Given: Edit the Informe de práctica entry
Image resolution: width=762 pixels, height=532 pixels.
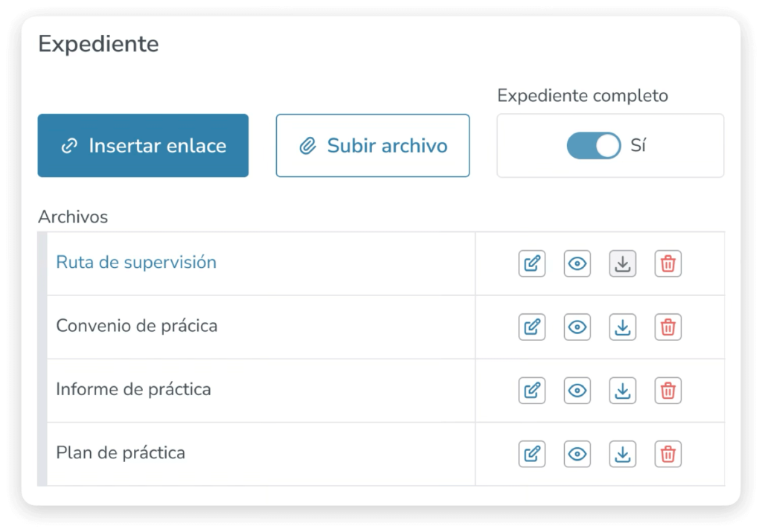Looking at the screenshot, I should (x=532, y=390).
